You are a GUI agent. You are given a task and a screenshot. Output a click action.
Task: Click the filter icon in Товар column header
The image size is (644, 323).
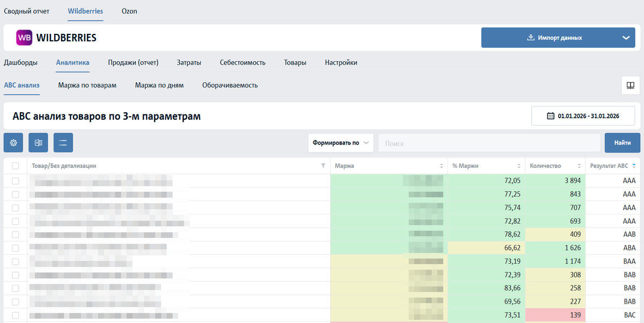click(x=323, y=166)
